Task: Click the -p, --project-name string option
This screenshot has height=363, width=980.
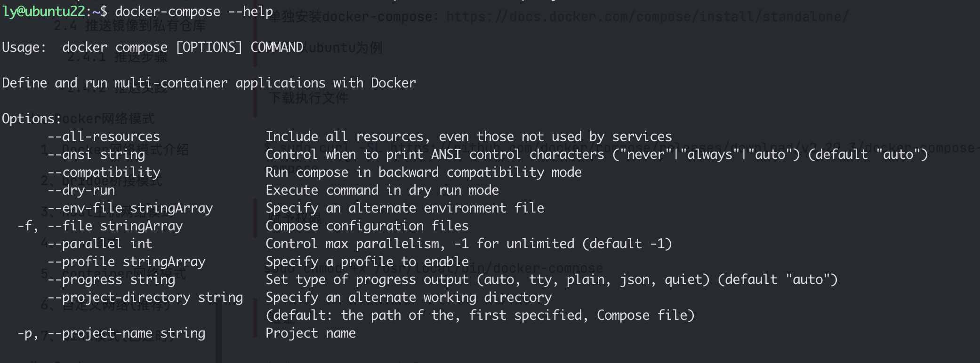Action: [x=111, y=333]
